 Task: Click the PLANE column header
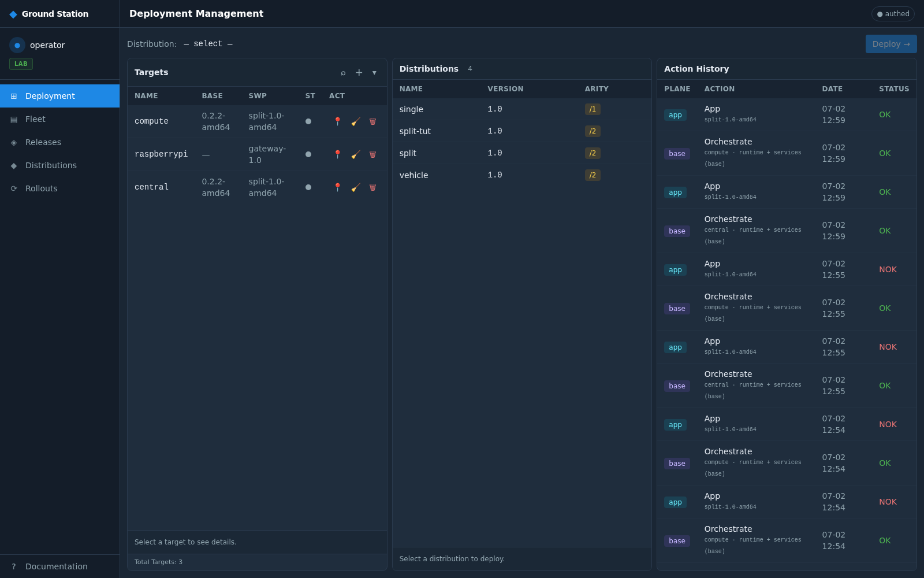click(677, 89)
